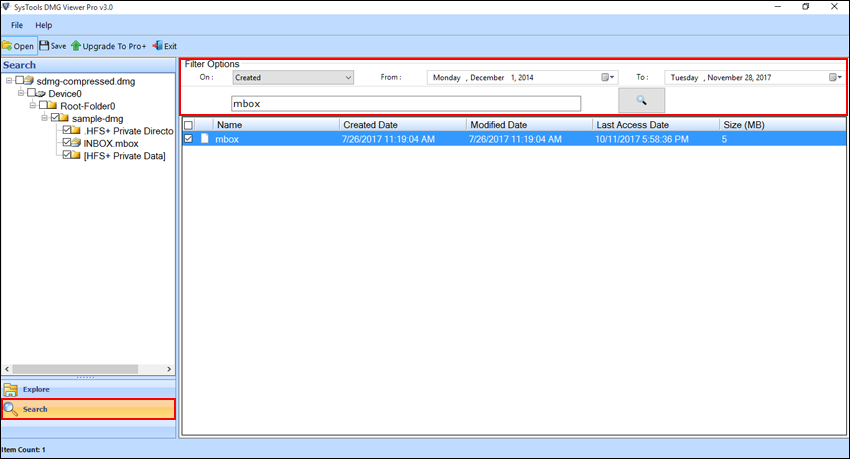Toggle the sample-dmg checkbox
The width and height of the screenshot is (850, 459).
55,118
